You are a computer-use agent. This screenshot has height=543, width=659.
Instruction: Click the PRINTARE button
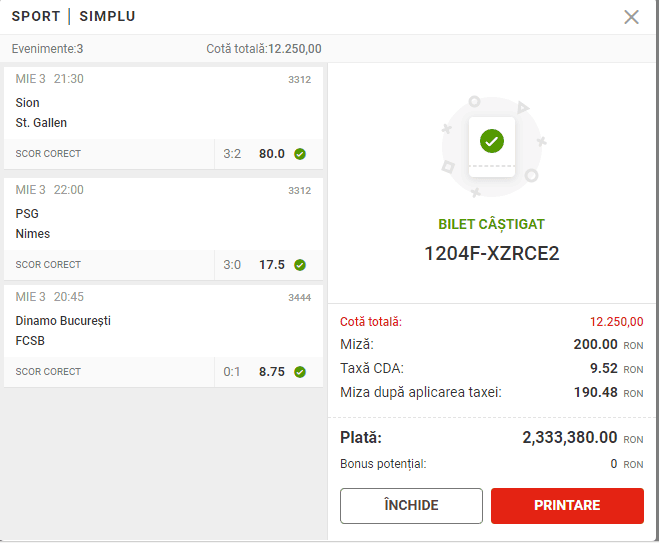[x=567, y=506]
